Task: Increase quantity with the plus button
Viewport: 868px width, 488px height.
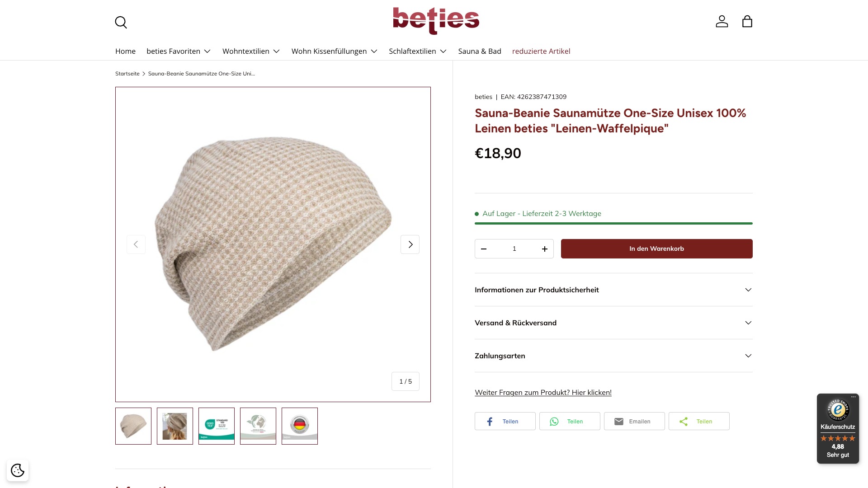Action: tap(545, 249)
